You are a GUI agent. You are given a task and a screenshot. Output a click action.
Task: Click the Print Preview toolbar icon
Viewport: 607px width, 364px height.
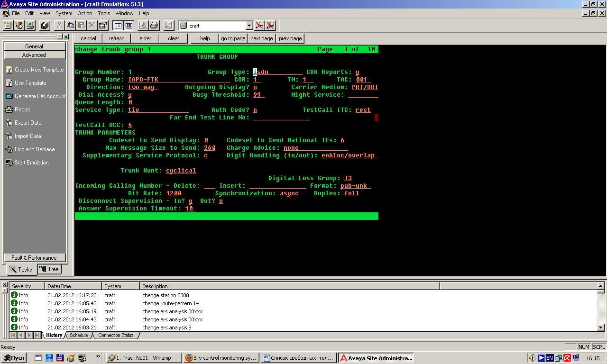[143, 26]
